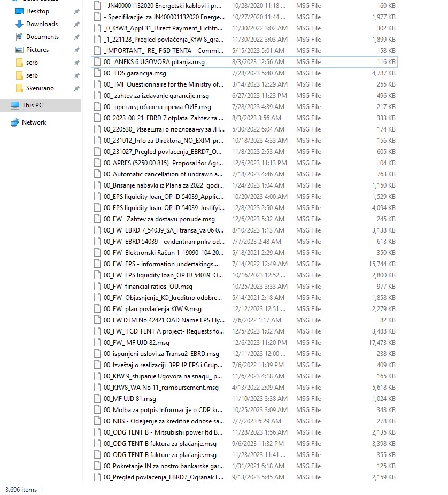Viewport: 448px width, 495px height.
Task: Click file icon of 00_ispunjeni uslovi za Transu2-EBRD.msg
Action: pos(97,354)
